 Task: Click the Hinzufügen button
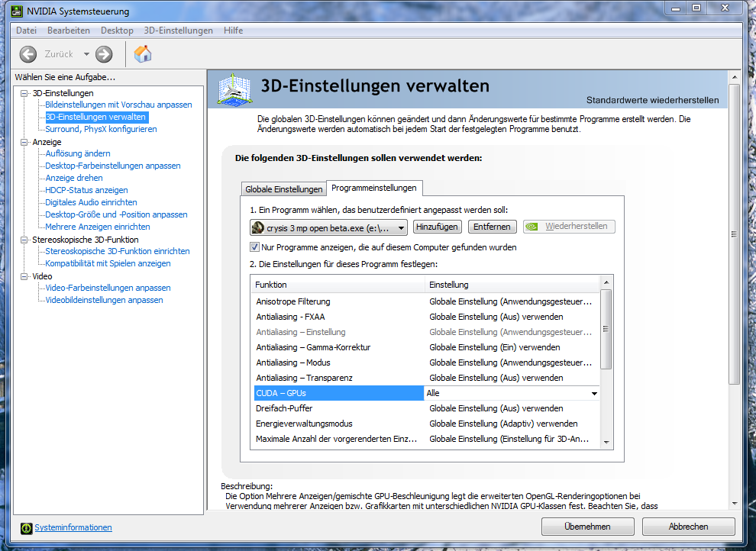point(437,227)
